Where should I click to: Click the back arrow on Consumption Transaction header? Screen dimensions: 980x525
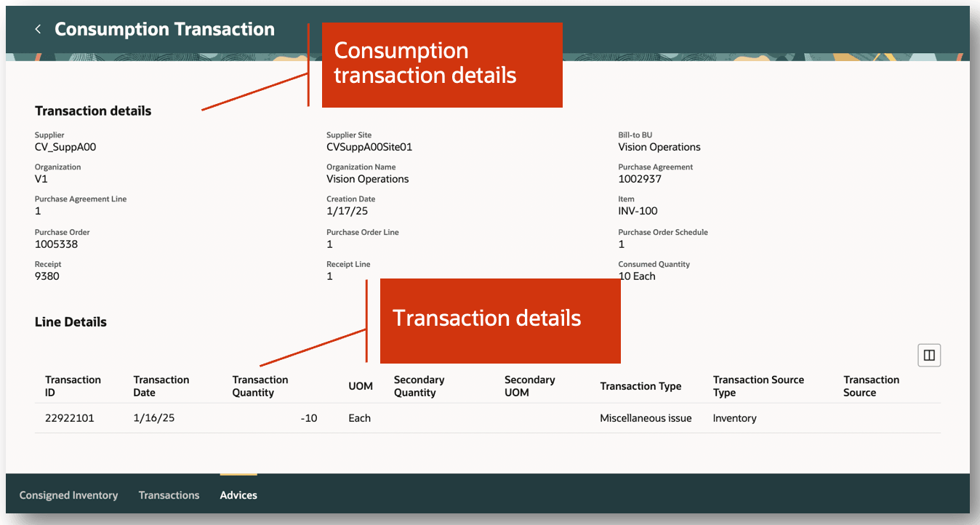pyautogui.click(x=37, y=28)
